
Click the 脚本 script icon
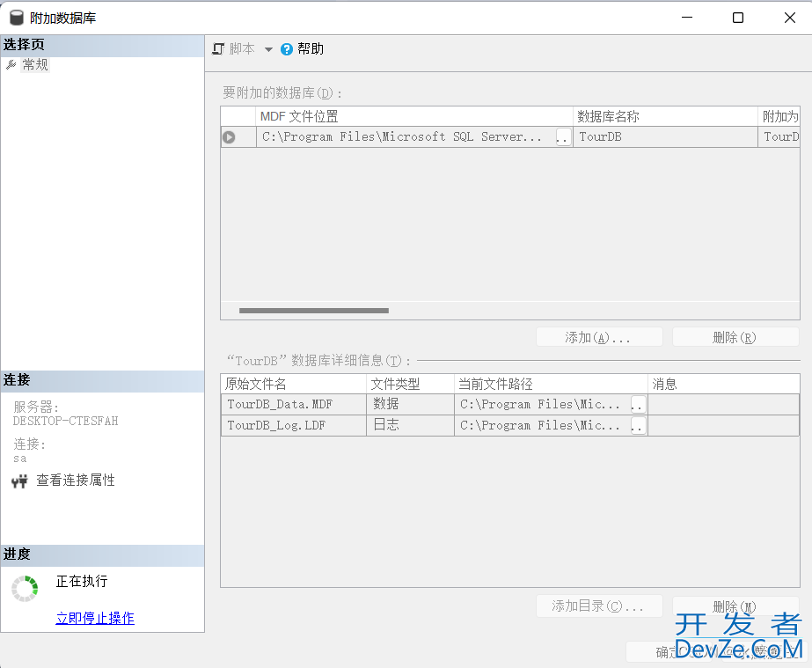click(x=218, y=48)
